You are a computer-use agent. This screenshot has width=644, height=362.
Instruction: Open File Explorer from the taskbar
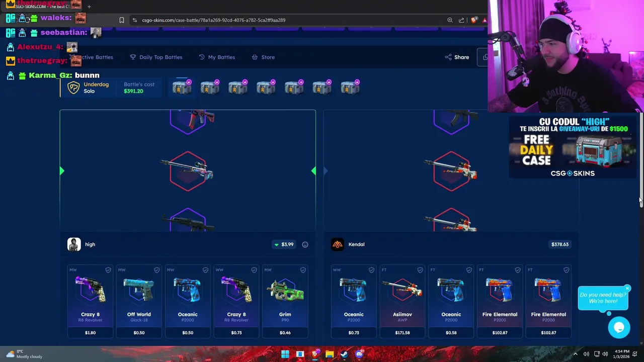(x=330, y=354)
